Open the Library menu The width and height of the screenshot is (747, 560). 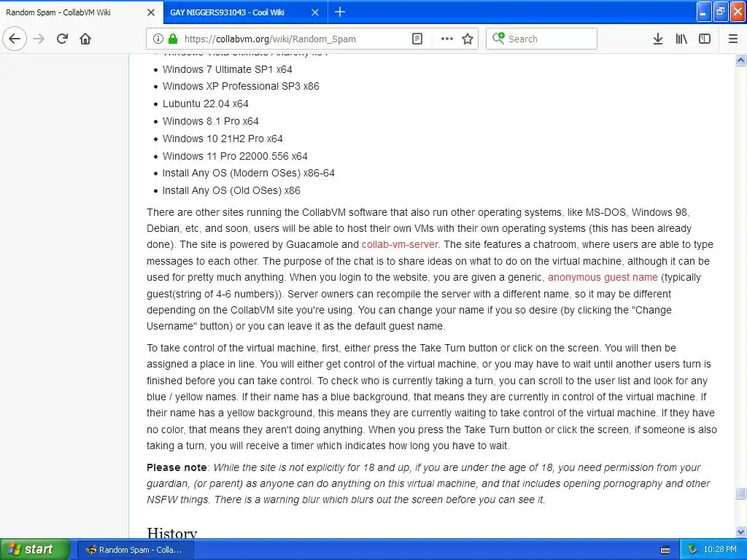click(x=681, y=39)
